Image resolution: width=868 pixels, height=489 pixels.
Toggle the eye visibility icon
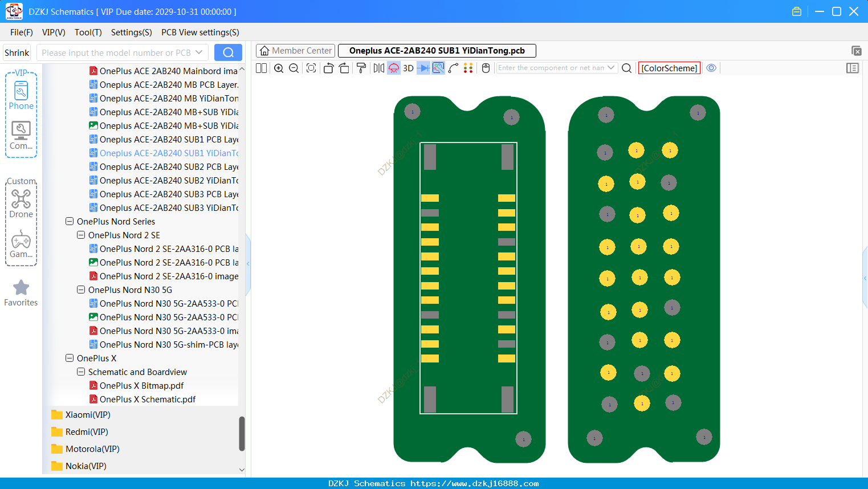(x=711, y=68)
